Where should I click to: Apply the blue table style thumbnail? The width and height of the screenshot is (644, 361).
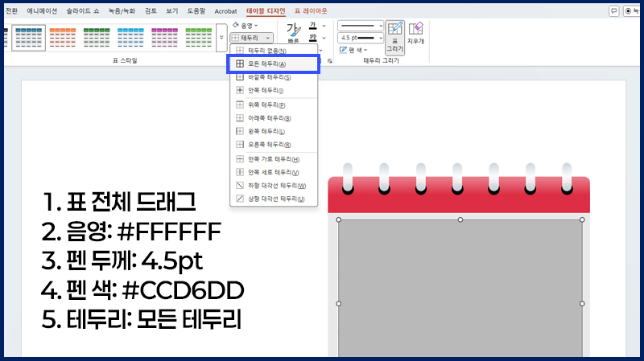pyautogui.click(x=28, y=38)
